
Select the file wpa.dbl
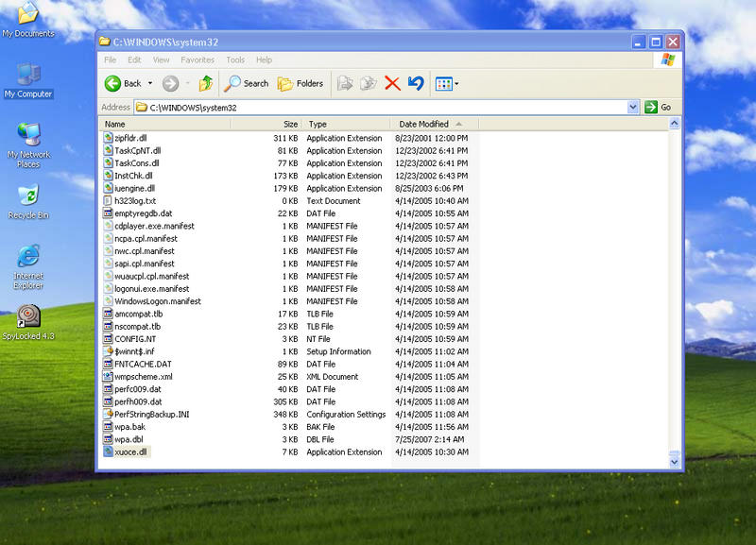[x=129, y=439]
